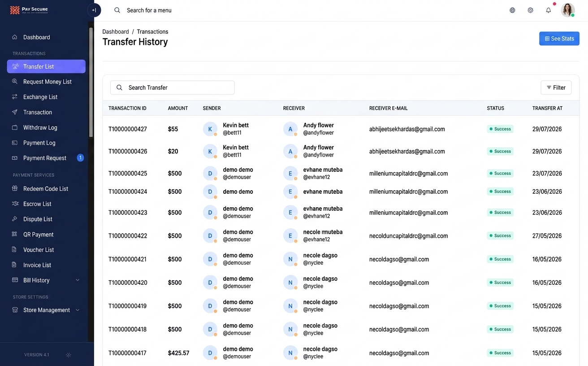Click the globe language icon
588x366 pixels.
click(512, 10)
